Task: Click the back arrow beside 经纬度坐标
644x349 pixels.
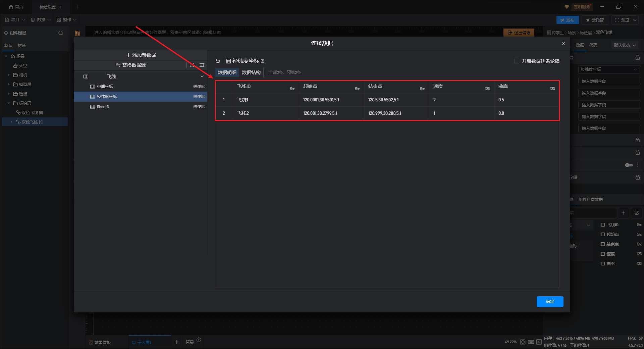Action: (x=218, y=61)
